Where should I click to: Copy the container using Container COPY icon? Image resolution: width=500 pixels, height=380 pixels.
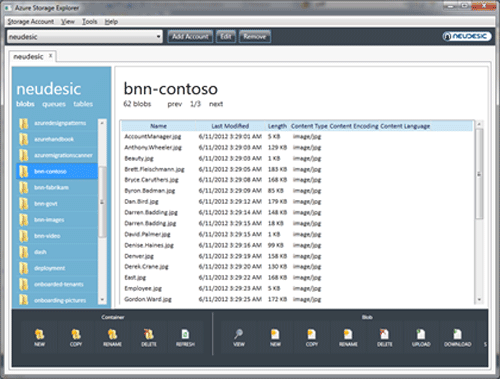pyautogui.click(x=76, y=337)
